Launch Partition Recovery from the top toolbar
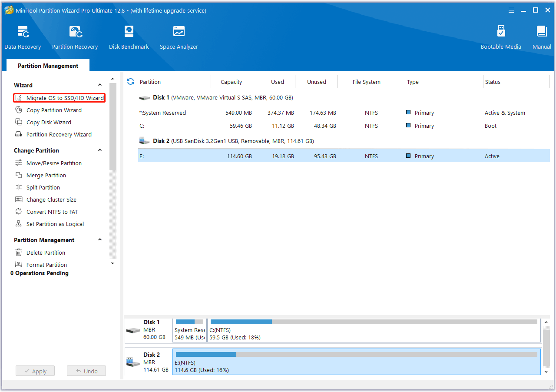The width and height of the screenshot is (556, 392). coord(75,37)
